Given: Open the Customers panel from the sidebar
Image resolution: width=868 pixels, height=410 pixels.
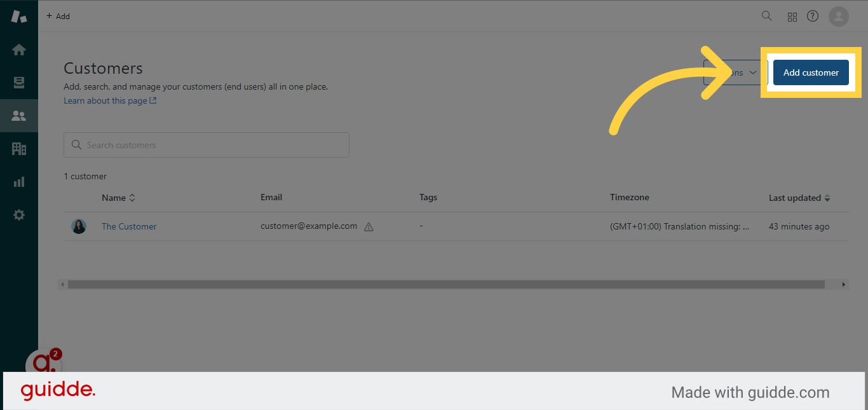Looking at the screenshot, I should (x=19, y=115).
